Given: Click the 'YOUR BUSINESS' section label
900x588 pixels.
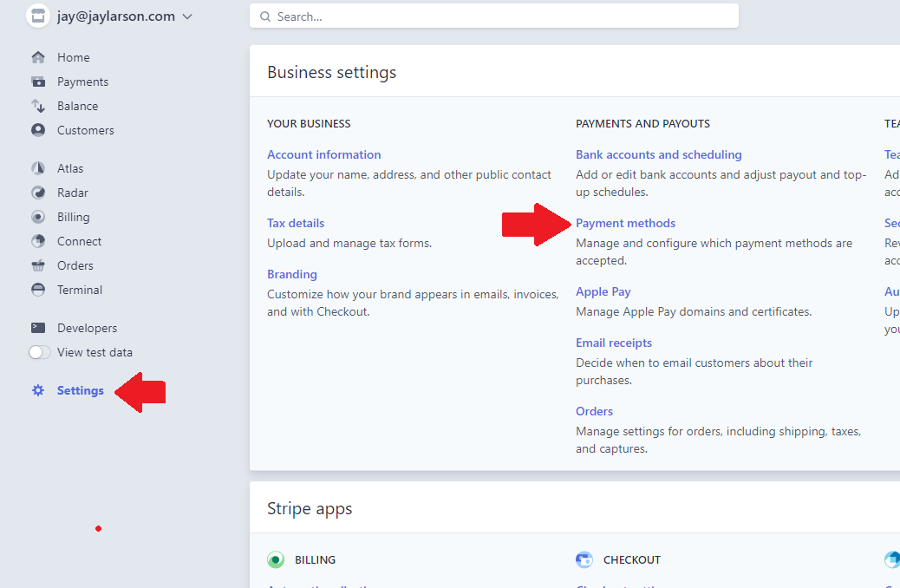Looking at the screenshot, I should point(309,123).
